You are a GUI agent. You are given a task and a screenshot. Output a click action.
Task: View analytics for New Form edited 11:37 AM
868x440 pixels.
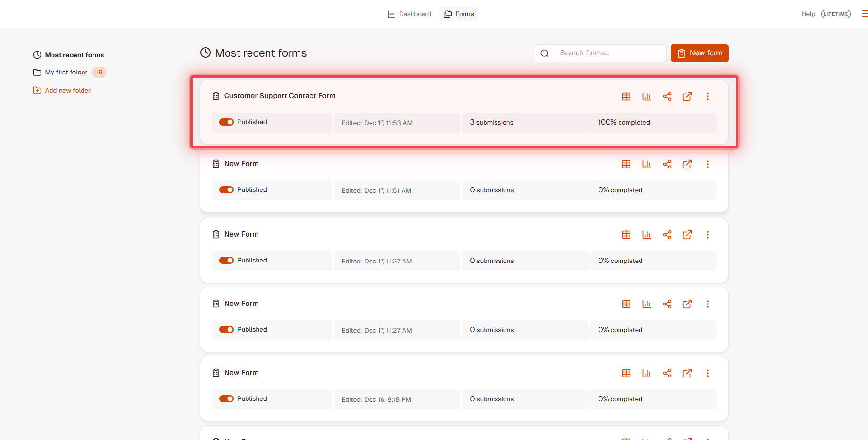point(647,235)
